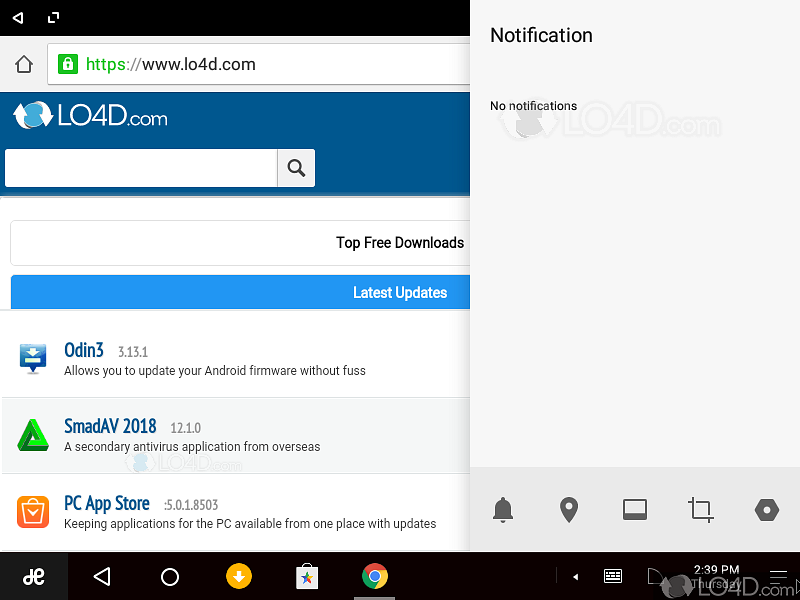Start a screenshot with the crop icon
The height and width of the screenshot is (600, 800).
point(701,510)
